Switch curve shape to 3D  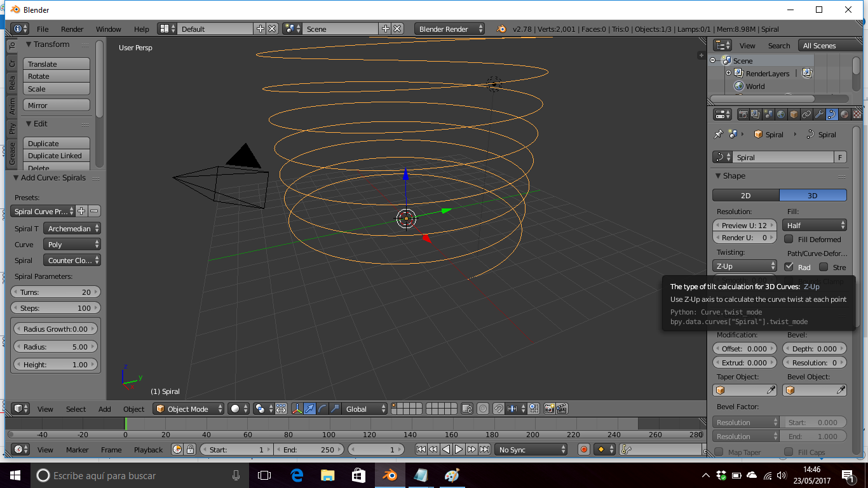point(813,195)
